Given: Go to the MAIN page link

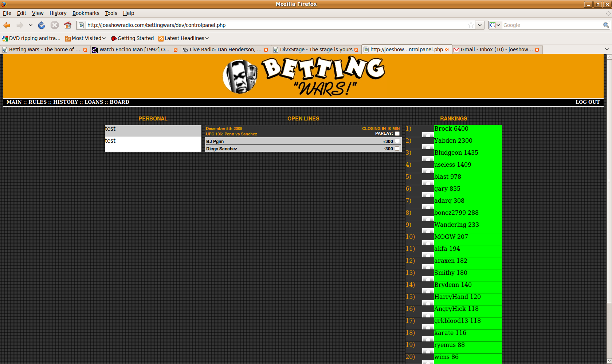Looking at the screenshot, I should [x=14, y=102].
